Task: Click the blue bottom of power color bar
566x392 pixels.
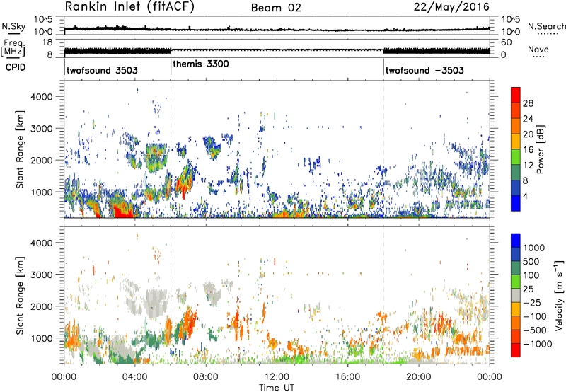Action: (516, 203)
